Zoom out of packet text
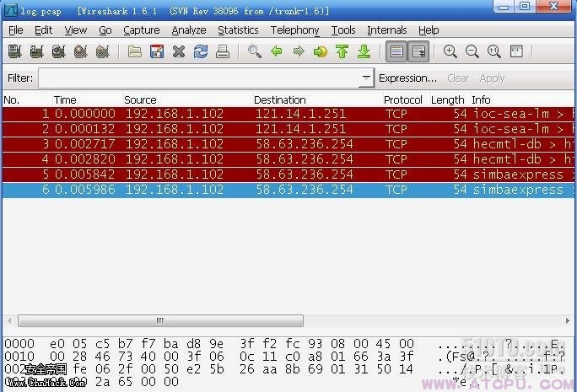The width and height of the screenshot is (577, 392). pyautogui.click(x=472, y=51)
